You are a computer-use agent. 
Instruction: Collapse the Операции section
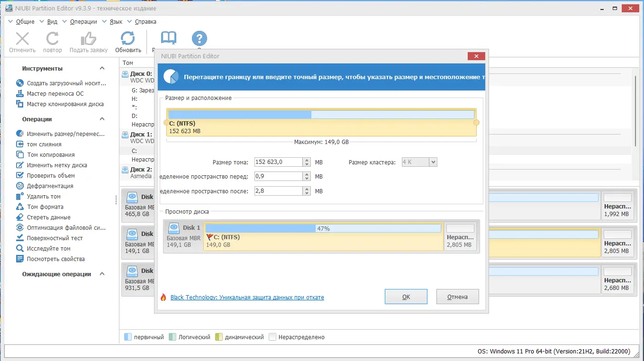(x=102, y=119)
